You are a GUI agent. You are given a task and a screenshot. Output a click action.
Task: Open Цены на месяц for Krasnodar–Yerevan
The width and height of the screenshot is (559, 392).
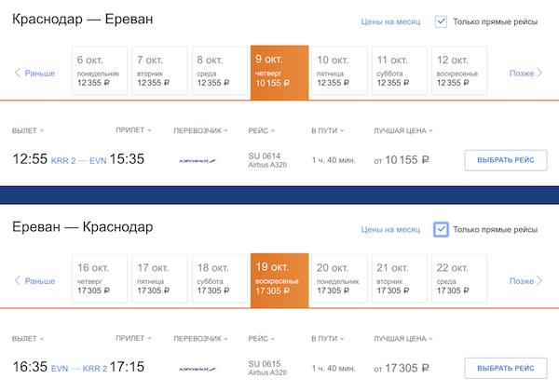point(390,21)
